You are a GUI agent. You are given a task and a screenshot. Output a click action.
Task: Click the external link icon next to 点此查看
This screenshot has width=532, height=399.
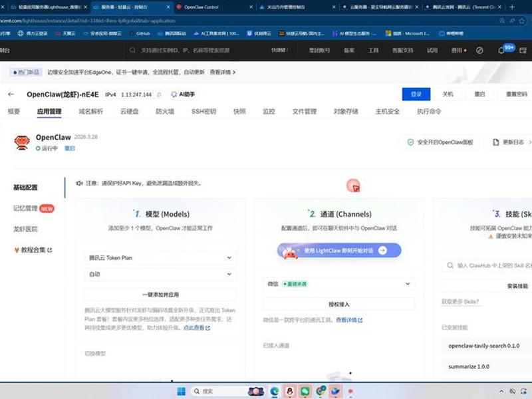click(x=207, y=328)
